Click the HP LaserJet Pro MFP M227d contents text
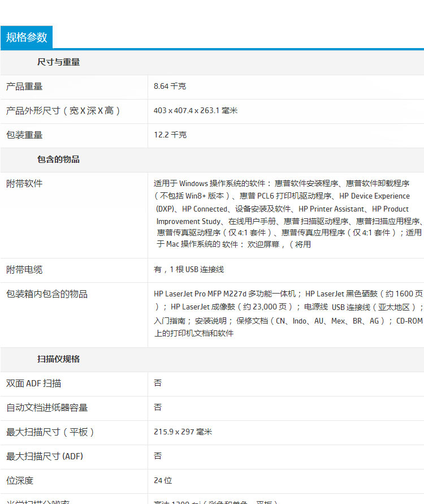The width and height of the screenshot is (424, 504). pos(288,313)
